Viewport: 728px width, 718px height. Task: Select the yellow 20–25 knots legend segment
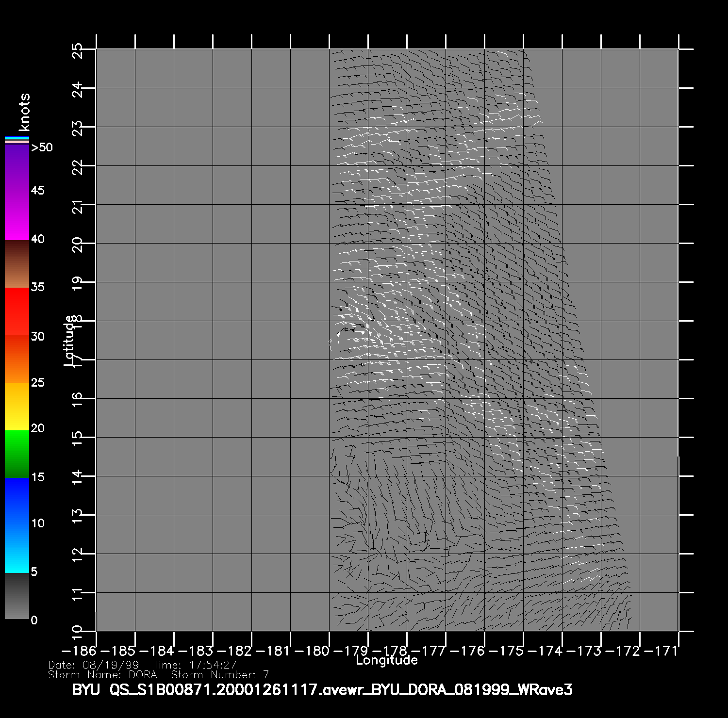pyautogui.click(x=17, y=406)
